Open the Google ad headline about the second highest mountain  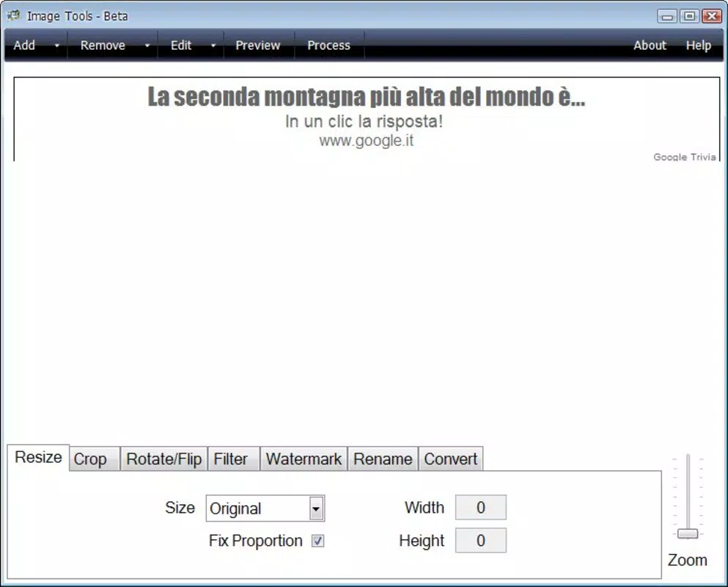367,97
